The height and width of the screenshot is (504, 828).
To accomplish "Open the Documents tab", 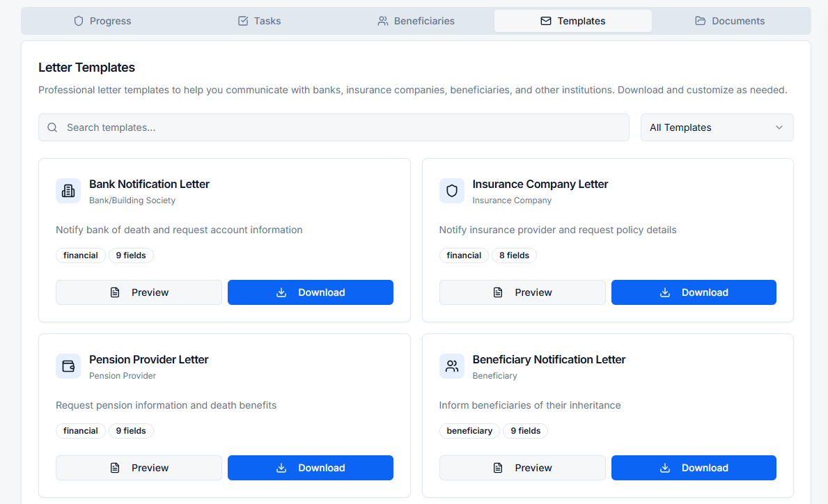I will (730, 21).
